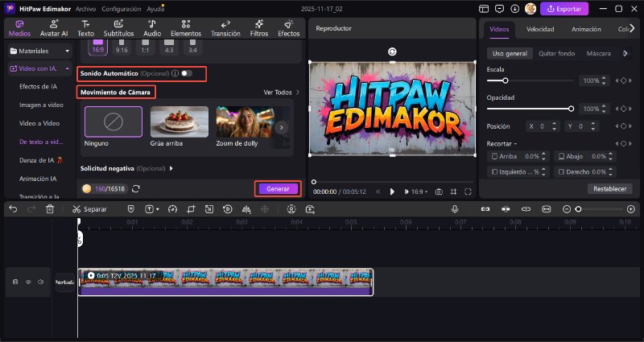
Task: Click the freeze/rewind playback circle icon
Action: tap(227, 209)
